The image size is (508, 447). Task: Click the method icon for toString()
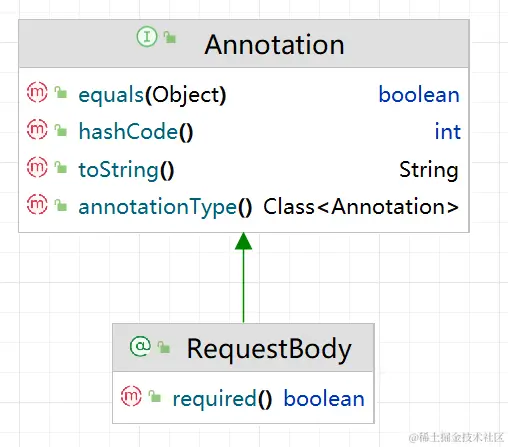pos(37,167)
